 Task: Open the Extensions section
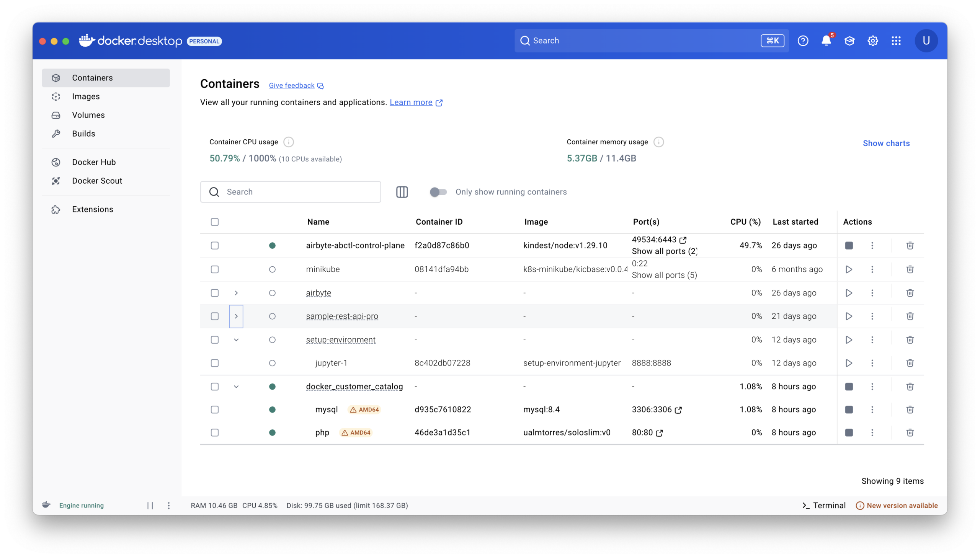click(92, 209)
